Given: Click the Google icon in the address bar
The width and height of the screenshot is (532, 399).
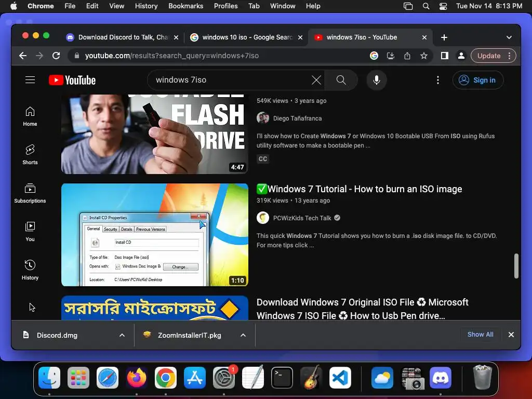Looking at the screenshot, I should click(x=374, y=56).
